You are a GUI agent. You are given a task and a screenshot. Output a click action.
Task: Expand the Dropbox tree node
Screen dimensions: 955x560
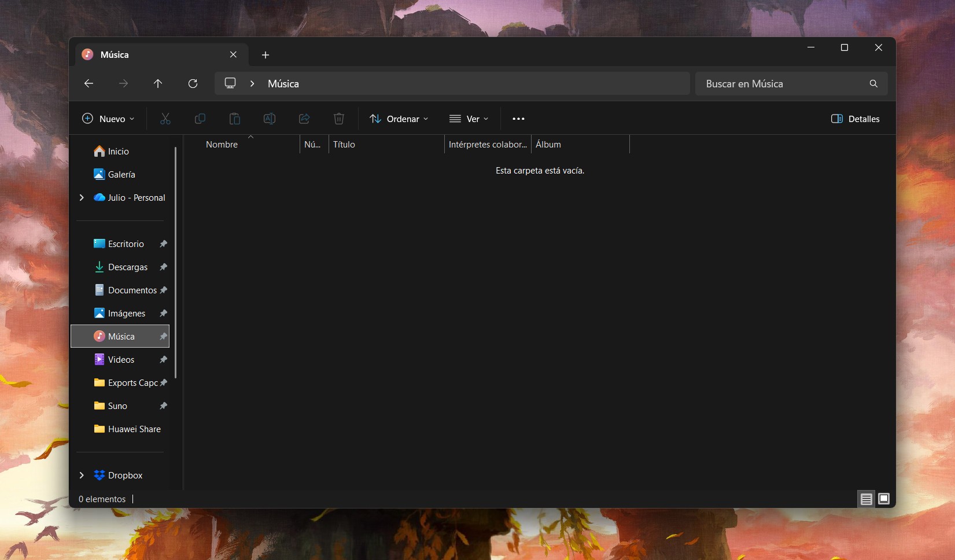coord(82,475)
